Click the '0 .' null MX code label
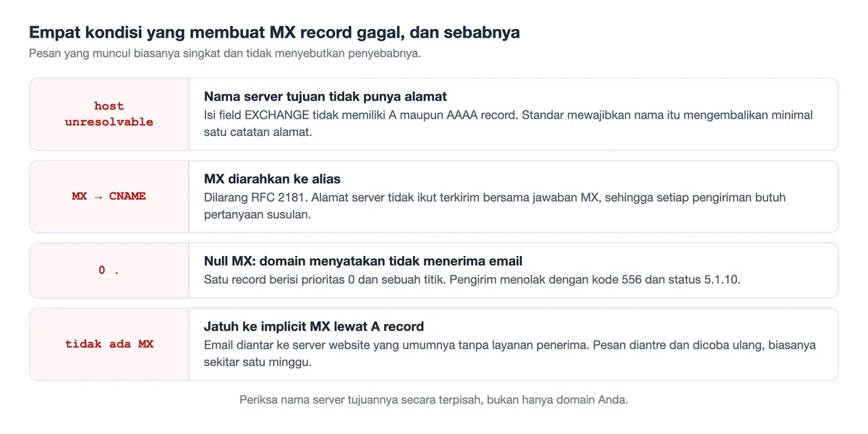Image resolution: width=868 pixels, height=434 pixels. point(109,270)
